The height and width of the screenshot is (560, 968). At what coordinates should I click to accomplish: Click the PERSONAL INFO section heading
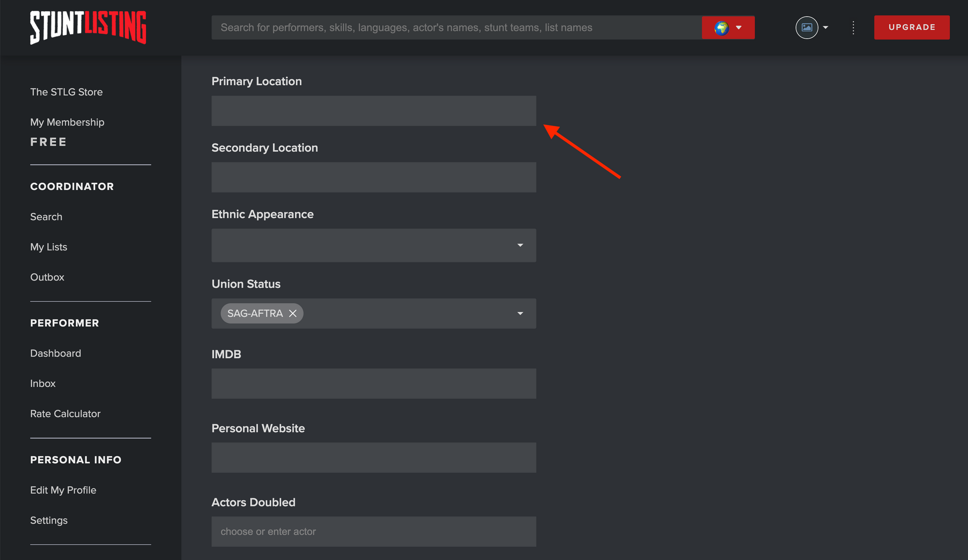(x=76, y=460)
